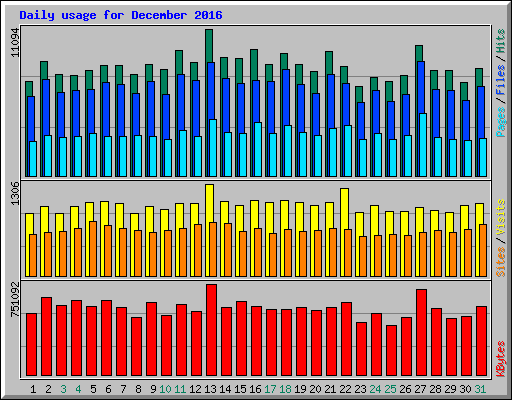This screenshot has height=400, width=512.
Task: Click day 29 on the x-axis
Action: pos(450,389)
